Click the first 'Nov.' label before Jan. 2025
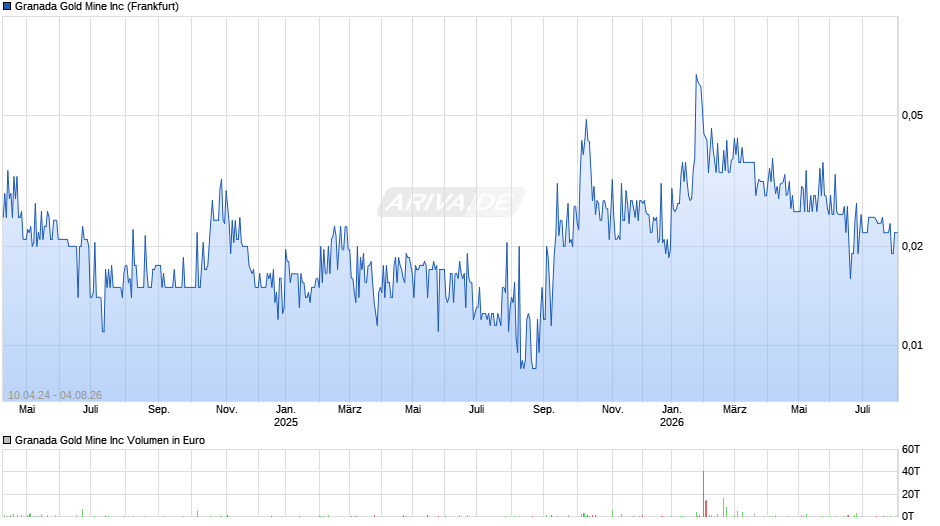 point(227,410)
